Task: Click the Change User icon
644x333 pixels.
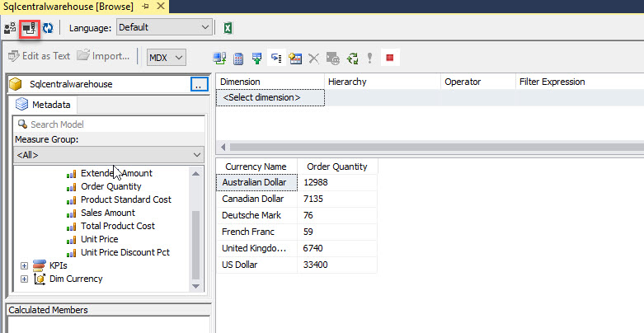Action: tap(10, 28)
